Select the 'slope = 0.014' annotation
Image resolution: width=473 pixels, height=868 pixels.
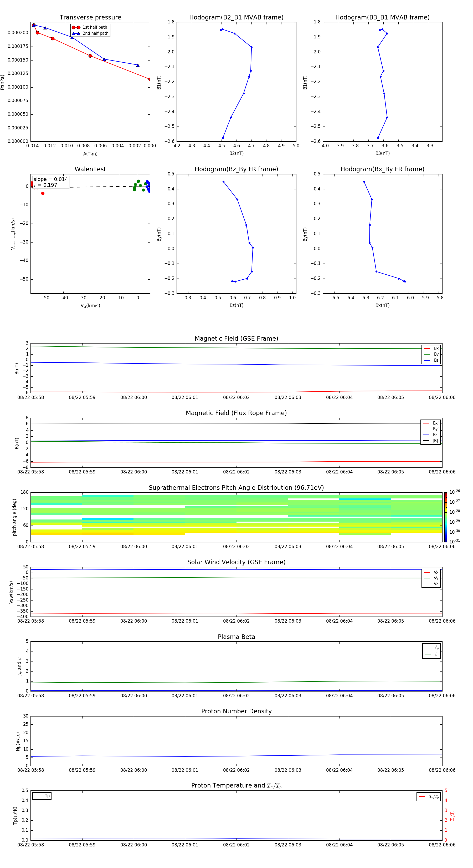[50, 179]
